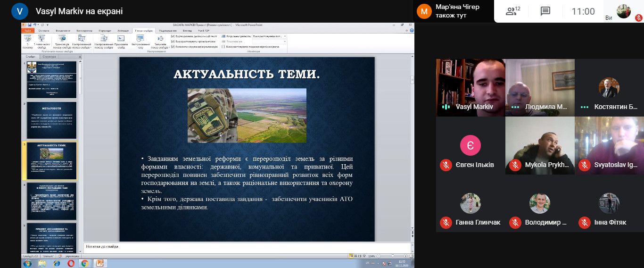
Task: Switch to Home ribbon tab
Action: coord(44,31)
